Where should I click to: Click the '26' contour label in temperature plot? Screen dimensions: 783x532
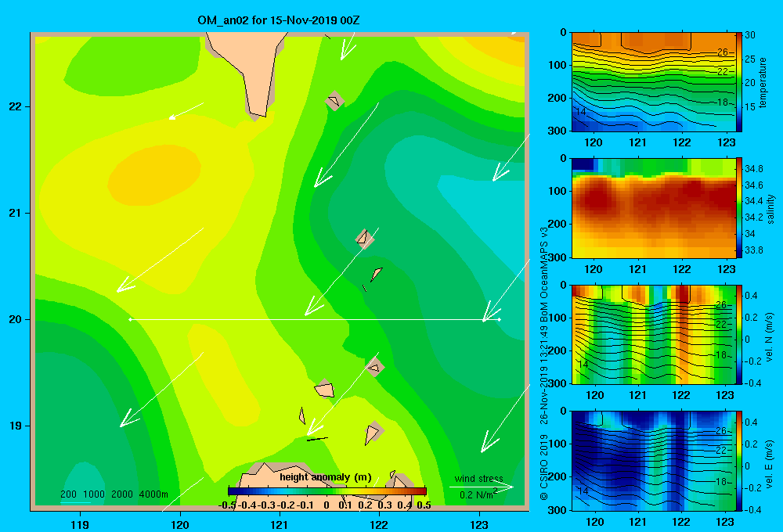click(x=723, y=52)
